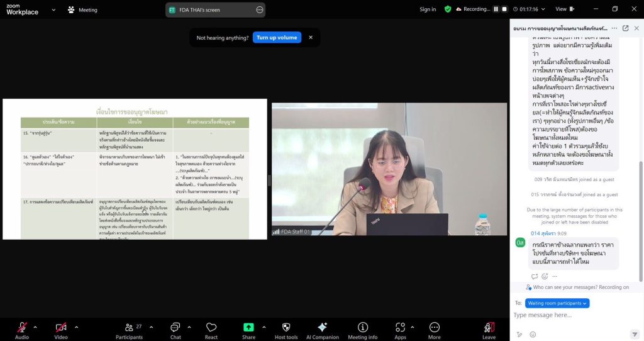Image resolution: width=644 pixels, height=341 pixels.
Task: Unmute the microphone Audio button
Action: tap(22, 329)
